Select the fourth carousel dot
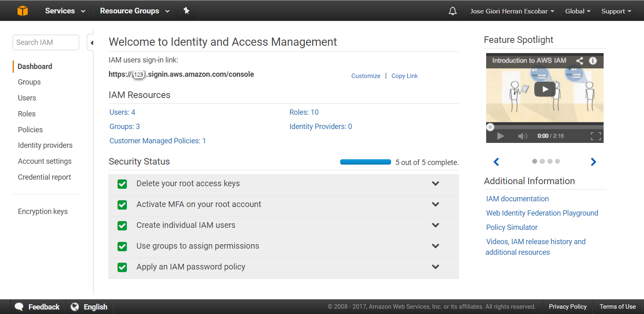The width and height of the screenshot is (644, 314). [x=558, y=161]
